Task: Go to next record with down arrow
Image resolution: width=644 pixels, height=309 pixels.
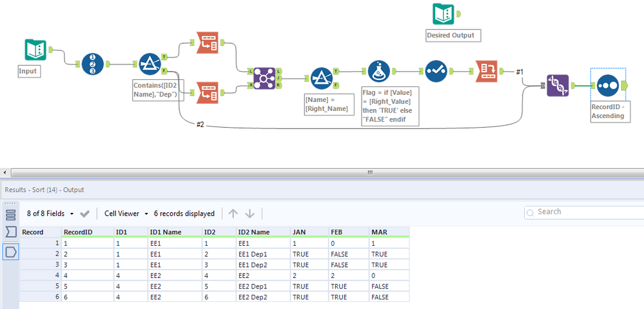Action: tap(250, 214)
